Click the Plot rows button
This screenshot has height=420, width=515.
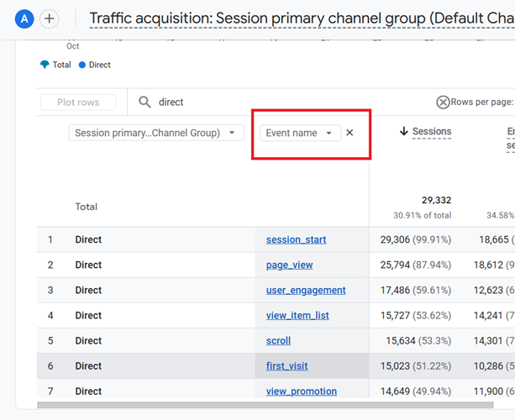coord(78,102)
